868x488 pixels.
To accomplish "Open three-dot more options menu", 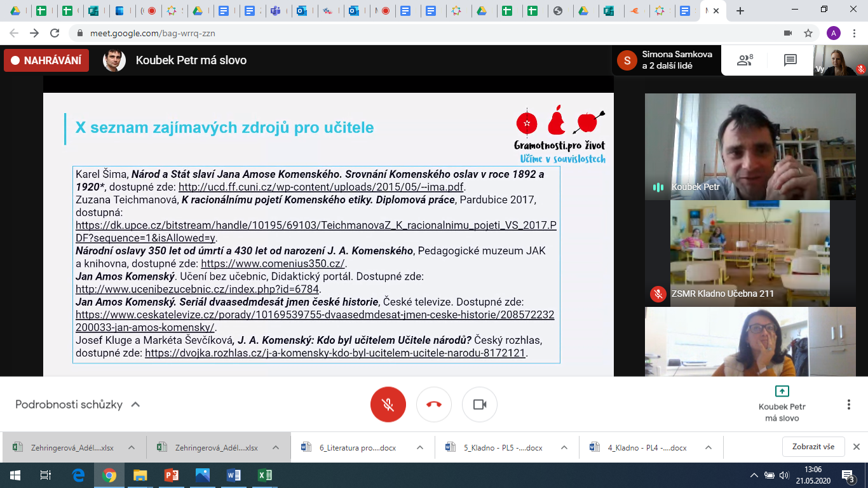I will click(848, 405).
